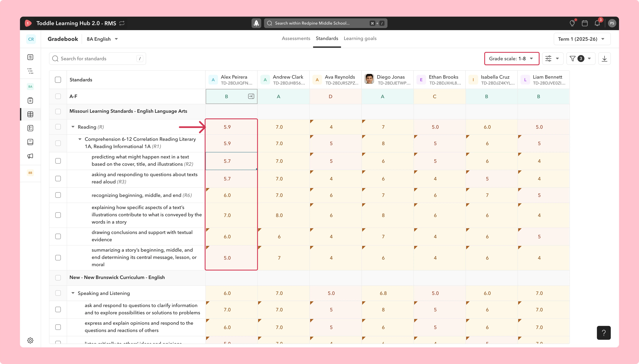
Task: Select Alex Peirera's 5.7 cell for predicting row
Action: tap(231, 161)
